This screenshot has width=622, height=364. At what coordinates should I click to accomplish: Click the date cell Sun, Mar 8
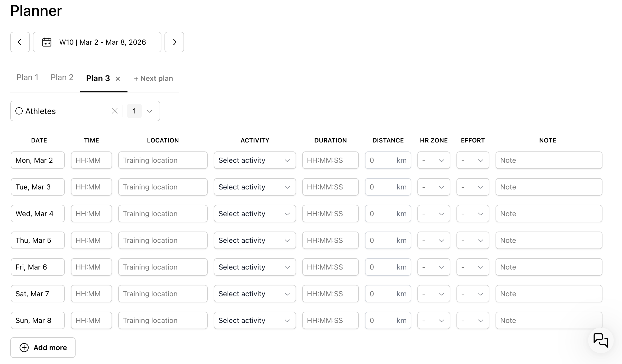click(38, 320)
